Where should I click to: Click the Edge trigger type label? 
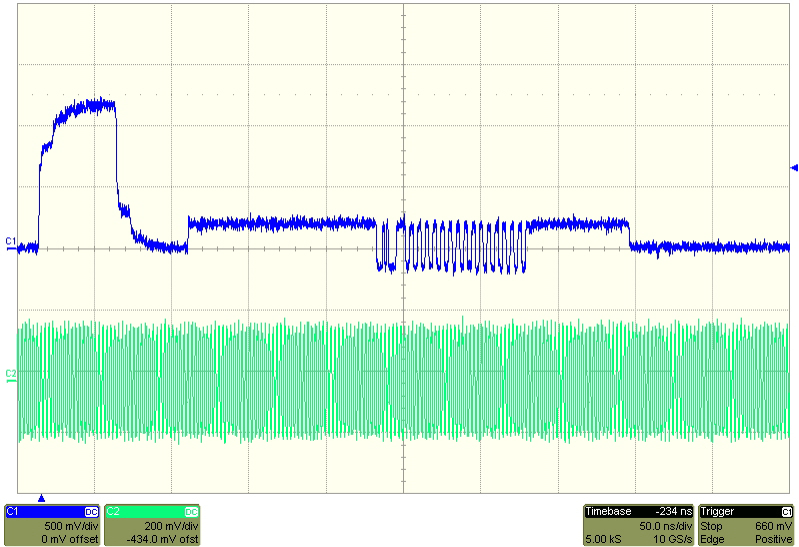click(713, 539)
